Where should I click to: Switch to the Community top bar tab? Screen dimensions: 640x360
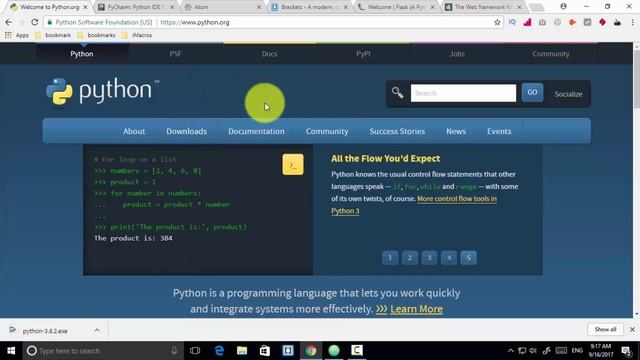coord(551,53)
